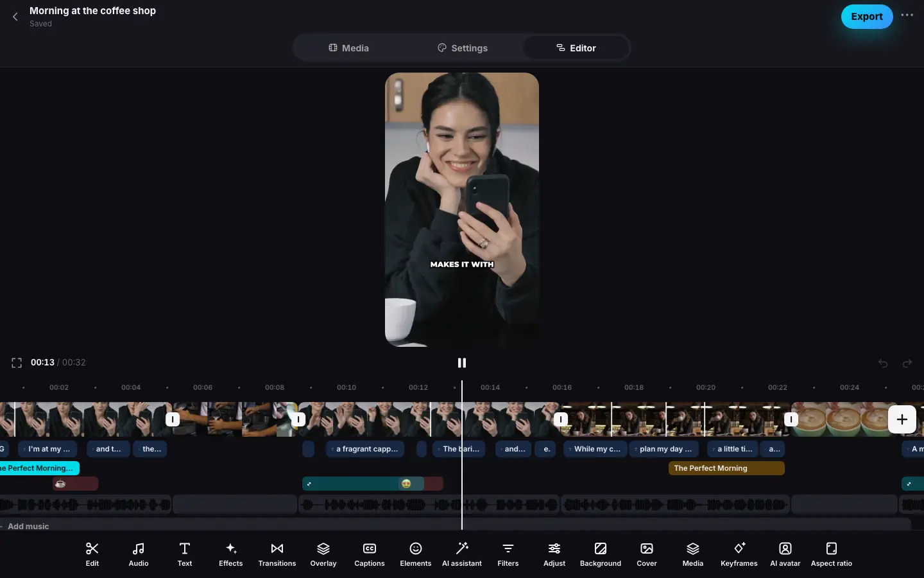924x578 pixels.
Task: Pause the video playback
Action: [x=462, y=363]
